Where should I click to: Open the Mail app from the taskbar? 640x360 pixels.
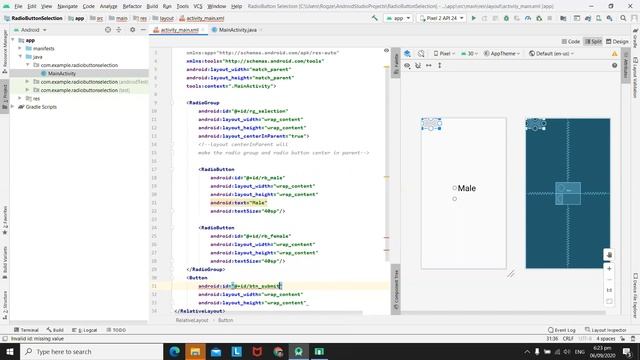216,351
